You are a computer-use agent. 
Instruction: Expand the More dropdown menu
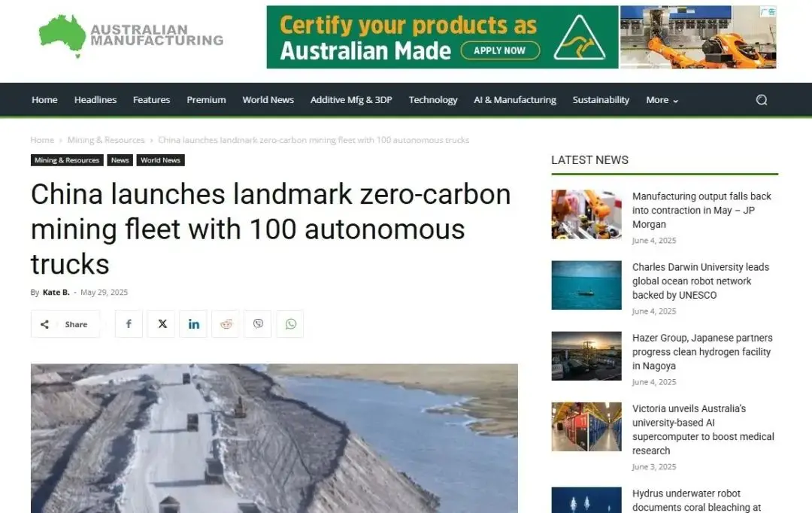tap(662, 100)
